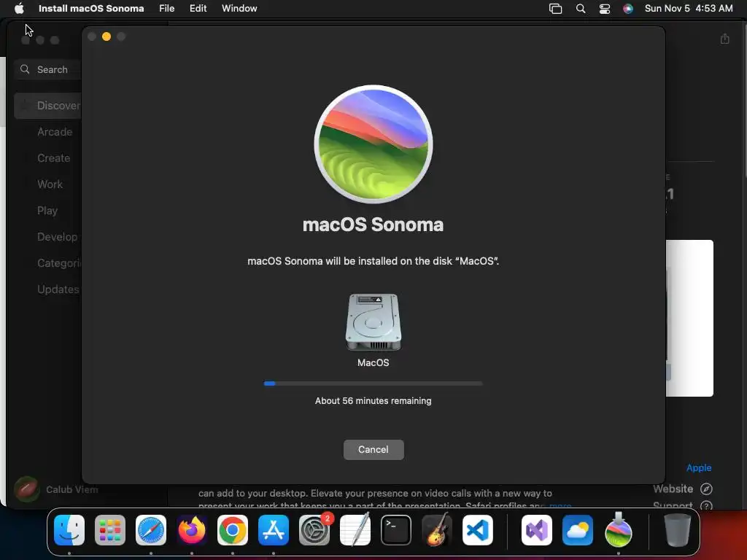Screen dimensions: 747x560
Task: Open the Window menu
Action: click(x=239, y=8)
